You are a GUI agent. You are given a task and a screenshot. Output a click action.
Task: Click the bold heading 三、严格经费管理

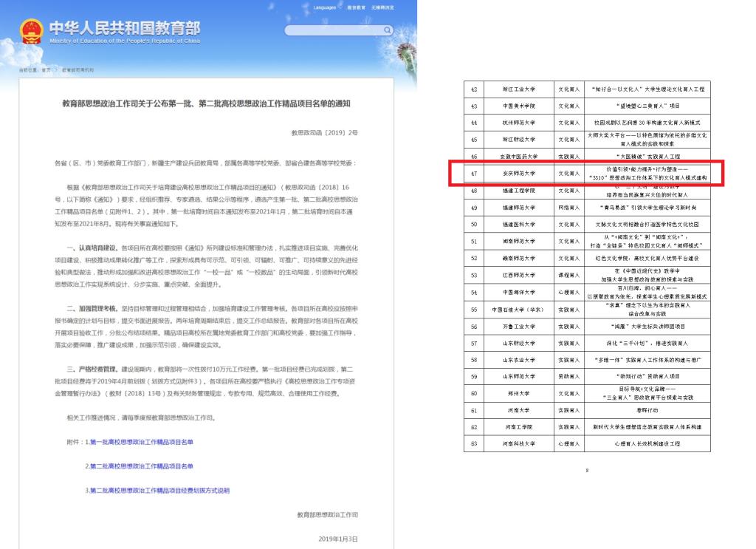92,369
